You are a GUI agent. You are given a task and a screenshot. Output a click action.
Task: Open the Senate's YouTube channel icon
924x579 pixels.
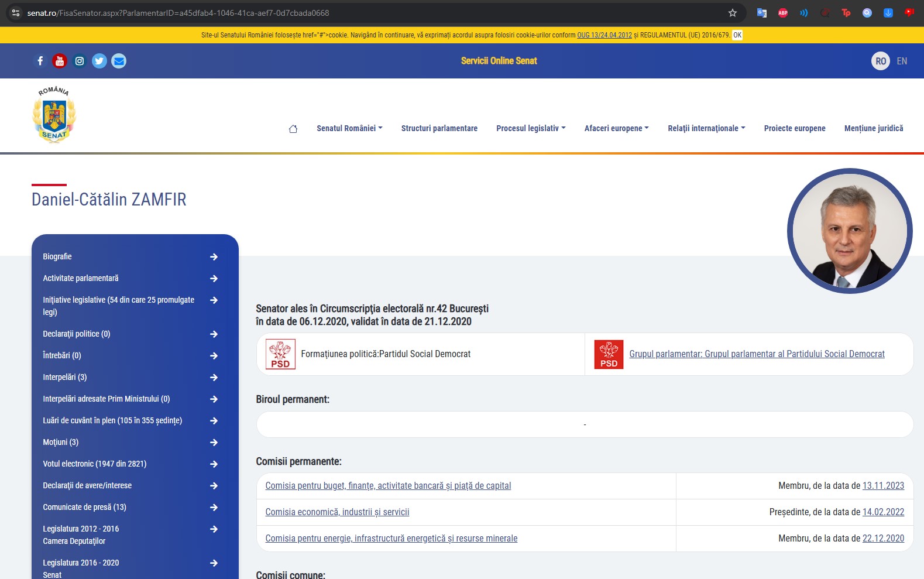[x=60, y=61]
